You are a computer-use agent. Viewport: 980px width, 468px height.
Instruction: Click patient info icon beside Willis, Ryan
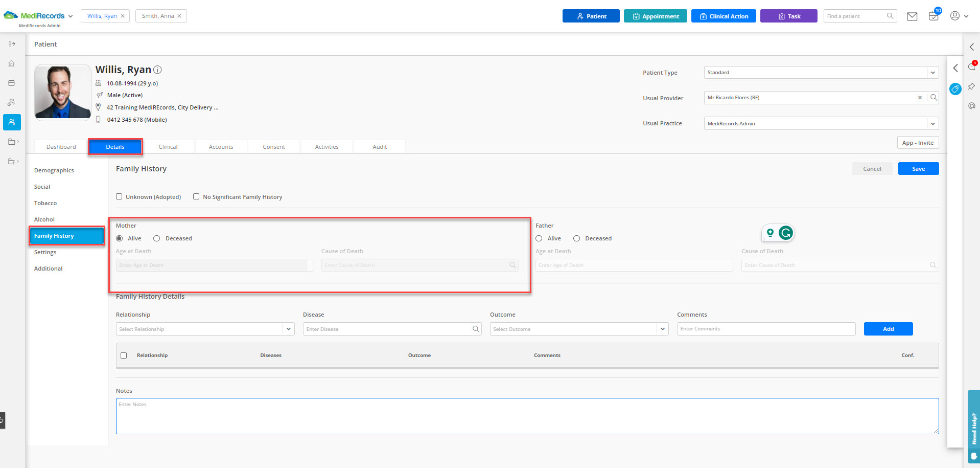[158, 70]
